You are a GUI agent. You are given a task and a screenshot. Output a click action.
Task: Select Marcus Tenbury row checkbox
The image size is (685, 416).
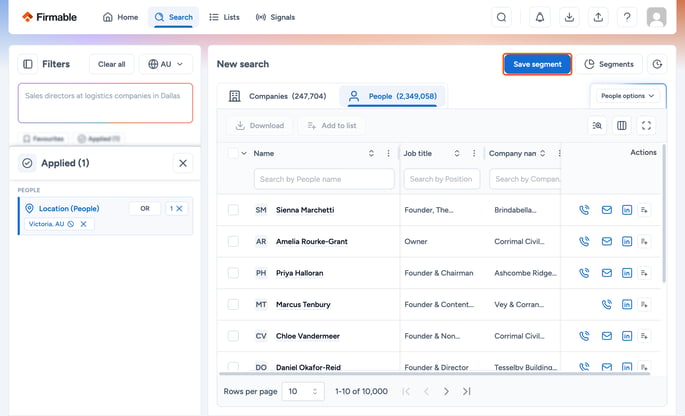233,305
